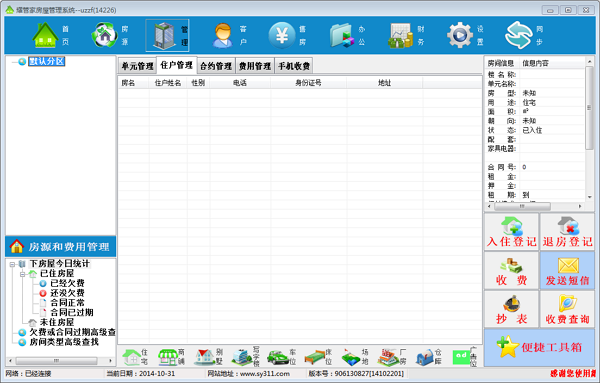600x383 pixels.
Task: Open 房间类型高级查找 tree item
Action: click(64, 342)
